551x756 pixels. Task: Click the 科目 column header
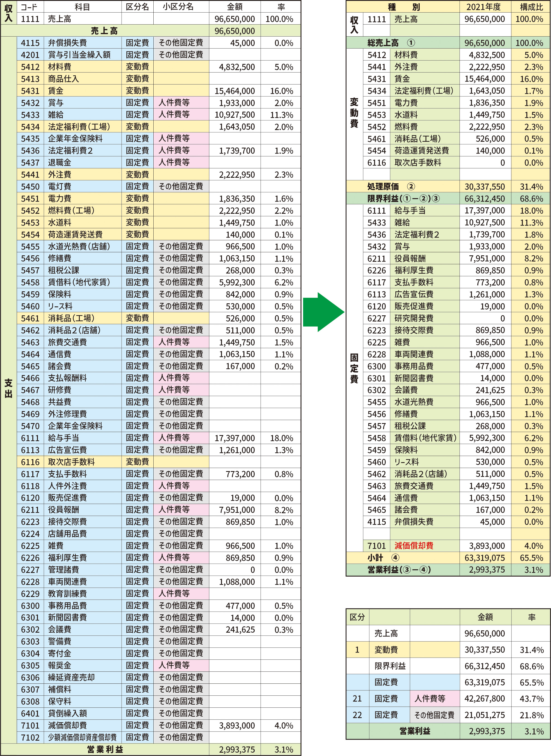[82, 7]
